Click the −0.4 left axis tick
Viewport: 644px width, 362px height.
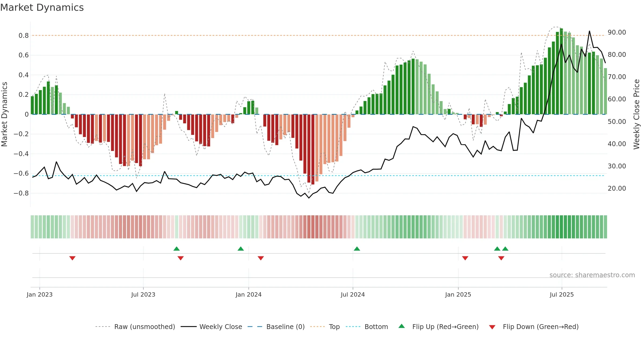click(21, 154)
